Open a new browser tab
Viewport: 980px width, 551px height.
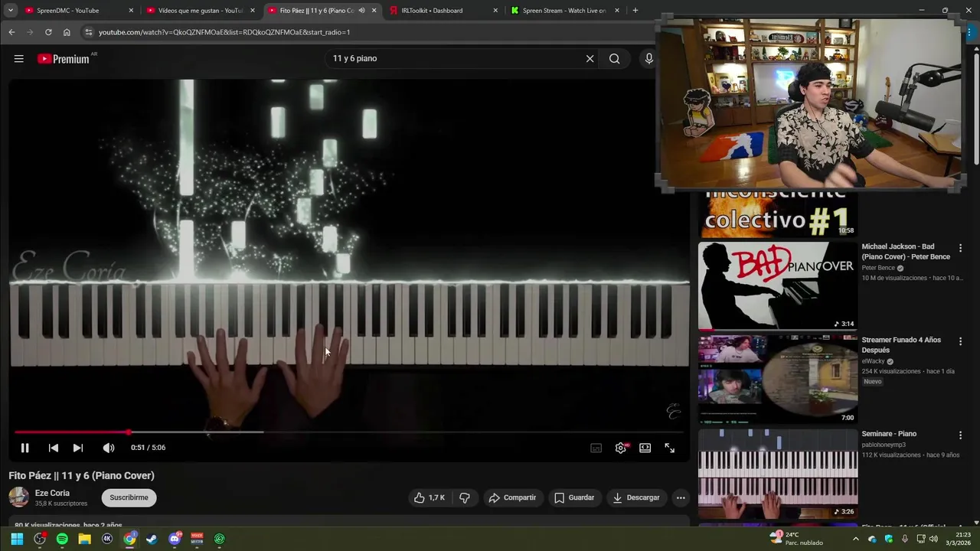coord(635,11)
